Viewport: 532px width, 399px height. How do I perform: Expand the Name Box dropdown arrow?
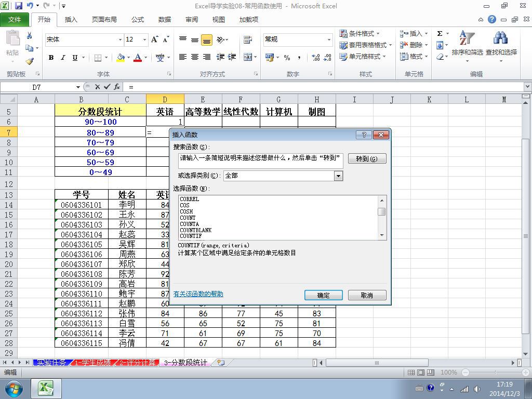click(78, 87)
